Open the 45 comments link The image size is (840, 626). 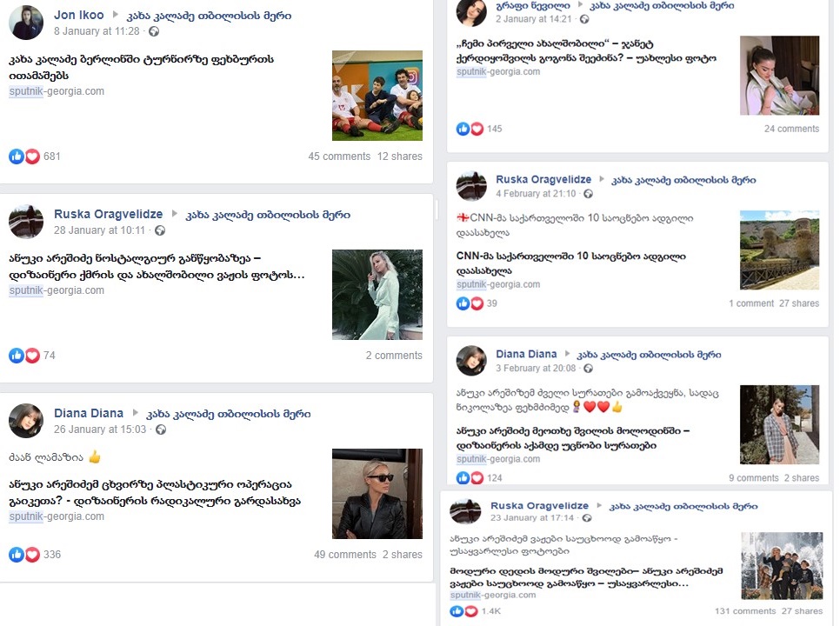339,156
